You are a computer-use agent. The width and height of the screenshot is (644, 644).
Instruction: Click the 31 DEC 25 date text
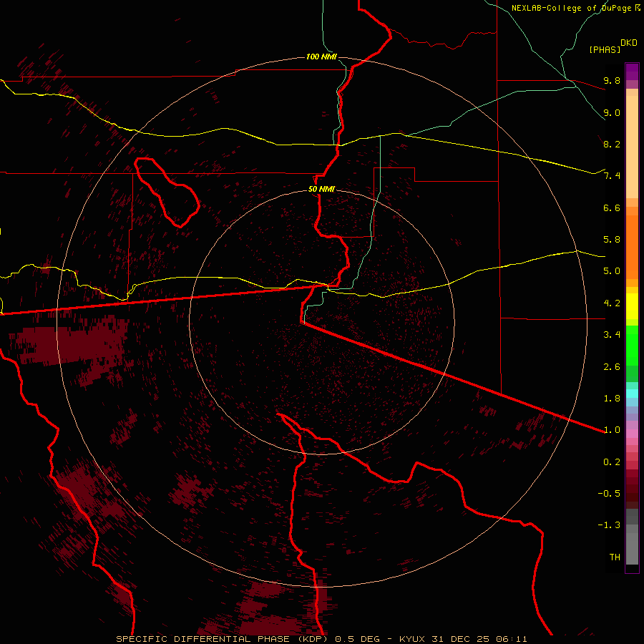[x=459, y=639]
